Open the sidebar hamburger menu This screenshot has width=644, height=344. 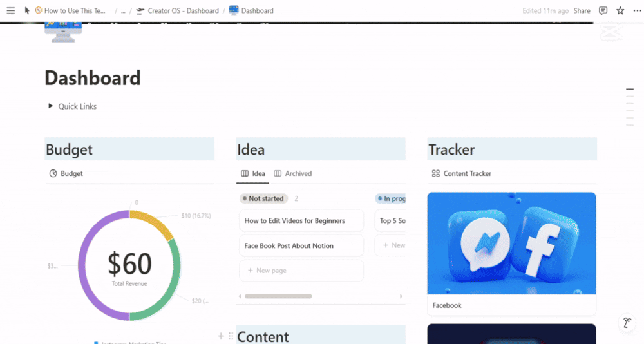tap(10, 10)
